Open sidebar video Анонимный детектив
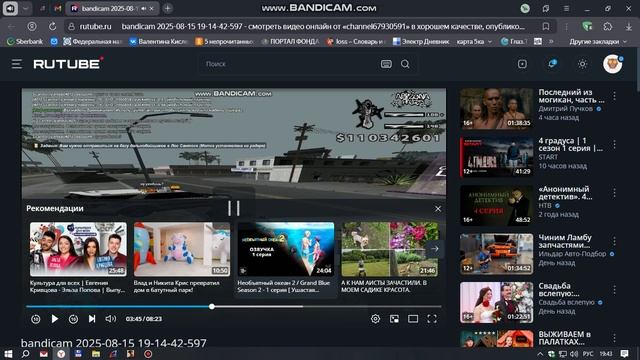 496,205
